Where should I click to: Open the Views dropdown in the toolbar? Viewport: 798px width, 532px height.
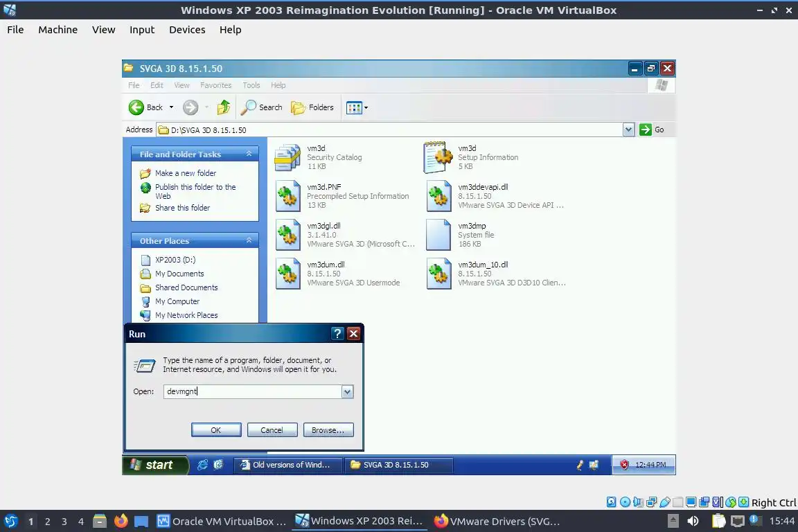click(357, 107)
